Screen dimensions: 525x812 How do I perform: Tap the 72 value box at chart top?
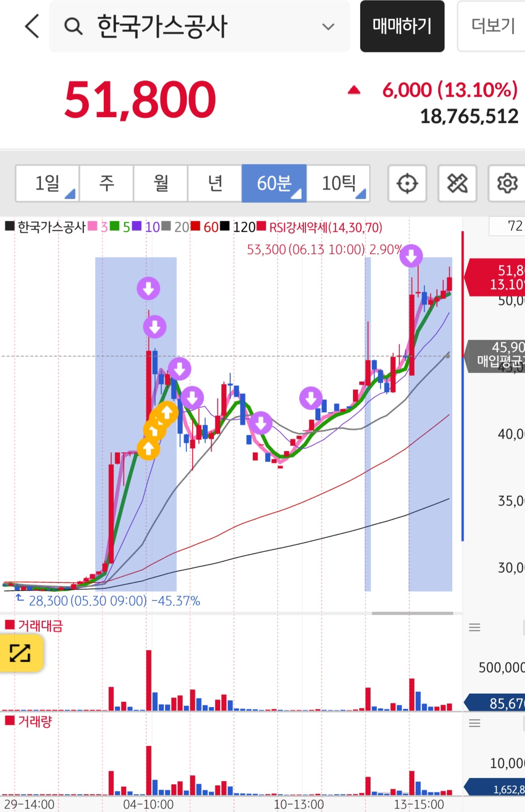507,226
